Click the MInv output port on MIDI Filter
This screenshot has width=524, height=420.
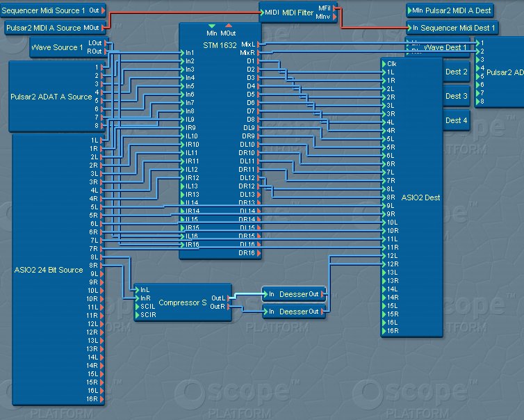point(334,17)
